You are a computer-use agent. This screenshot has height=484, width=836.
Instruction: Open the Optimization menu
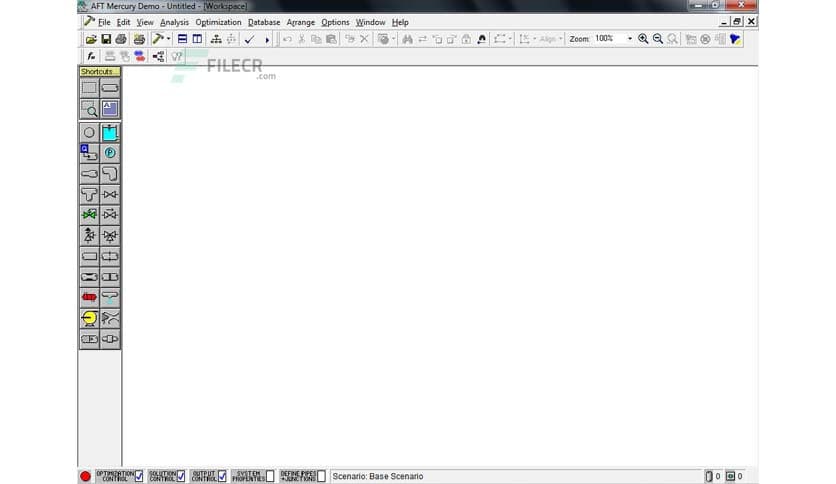click(218, 22)
